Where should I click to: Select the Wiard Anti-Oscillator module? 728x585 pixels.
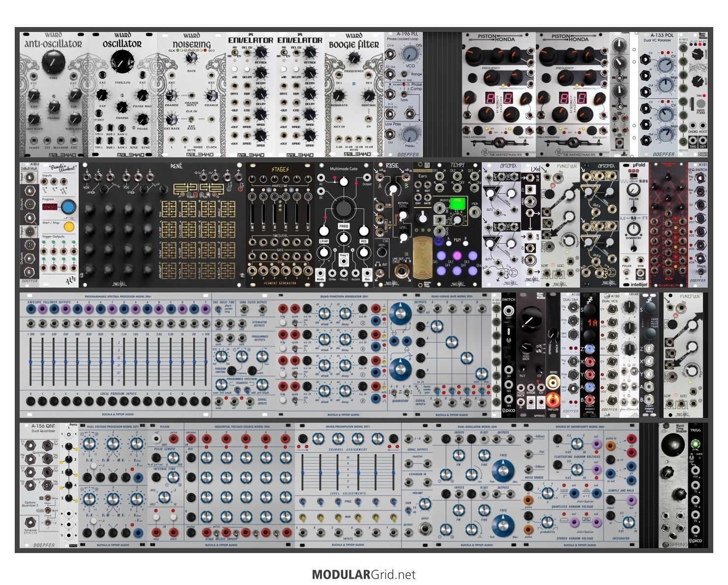pyautogui.click(x=54, y=94)
